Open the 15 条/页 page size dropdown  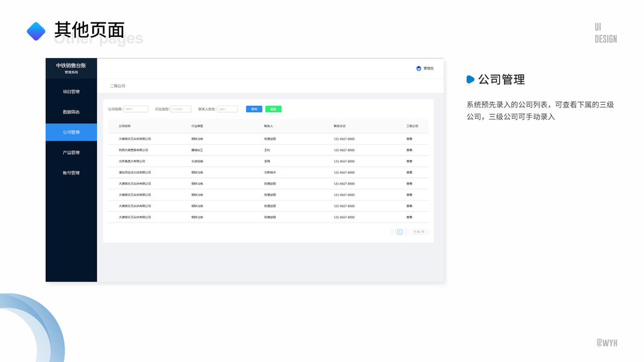pos(420,232)
